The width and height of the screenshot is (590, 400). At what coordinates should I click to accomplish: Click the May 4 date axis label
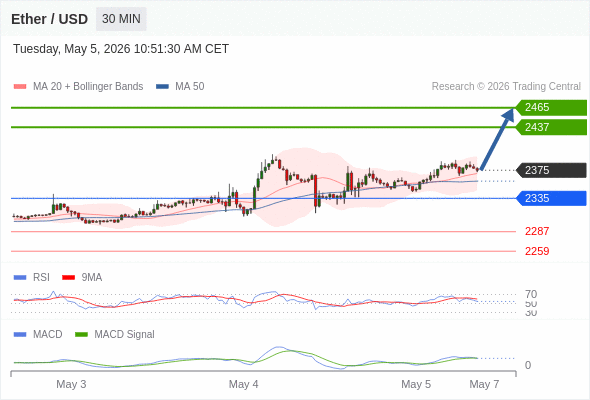tap(243, 384)
